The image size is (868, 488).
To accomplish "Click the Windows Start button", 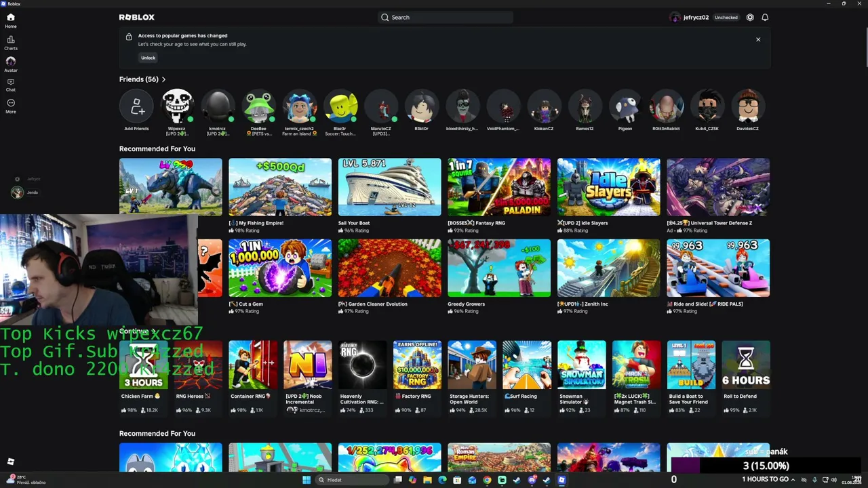I will [307, 480].
